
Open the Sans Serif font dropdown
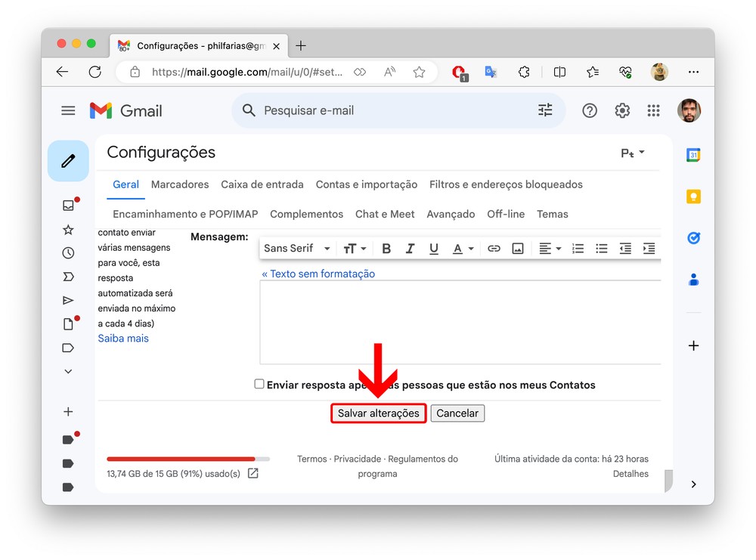tap(297, 249)
